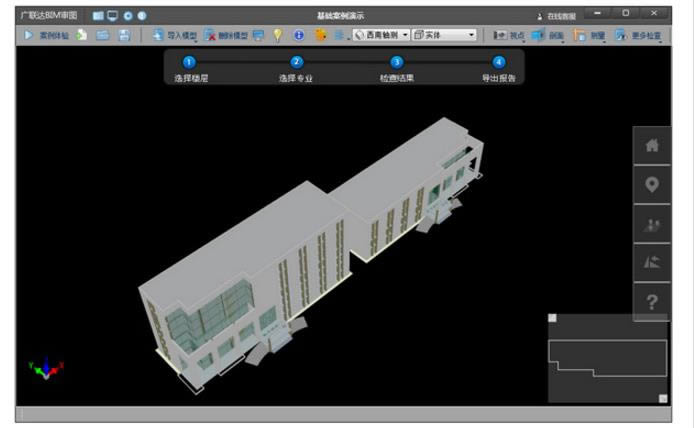Expand the 导入模型 dropdown arrow
This screenshot has width=694, height=428.
(196, 40)
